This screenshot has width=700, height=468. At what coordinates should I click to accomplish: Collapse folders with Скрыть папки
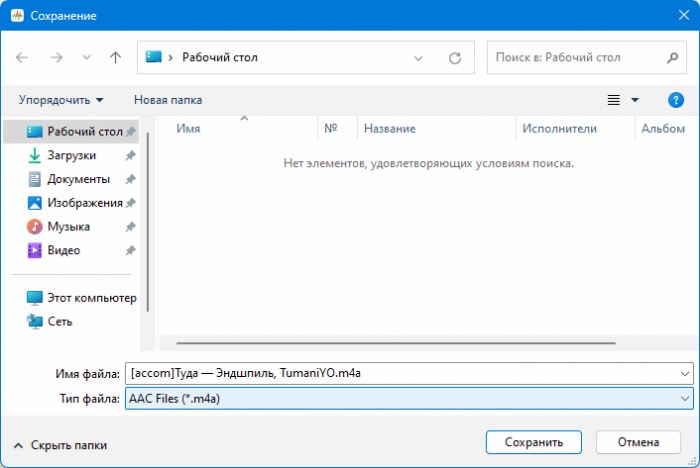(61, 445)
